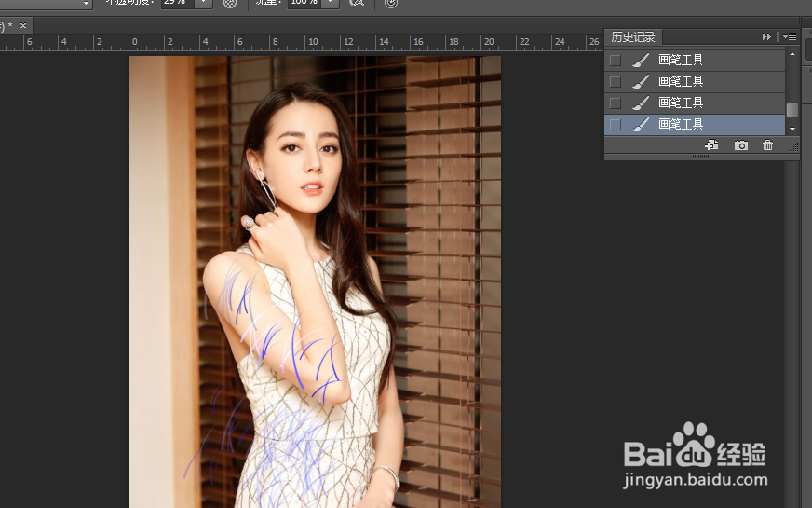812x508 pixels.
Task: Open the History panel flyout menu
Action: point(790,36)
